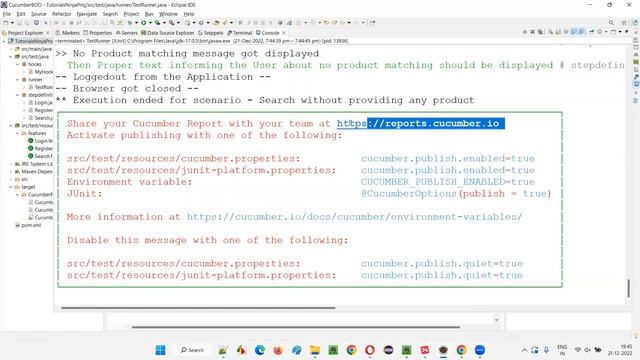Collapse the hooks package
The width and height of the screenshot is (640, 360).
18,64
